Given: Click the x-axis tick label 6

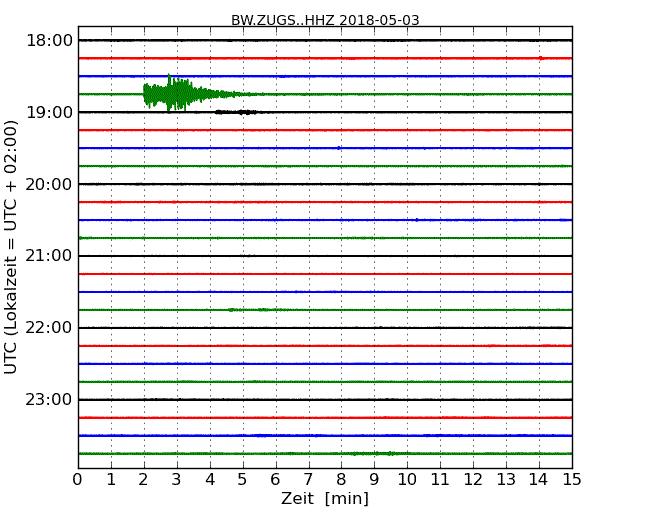Looking at the screenshot, I should pos(275,479).
